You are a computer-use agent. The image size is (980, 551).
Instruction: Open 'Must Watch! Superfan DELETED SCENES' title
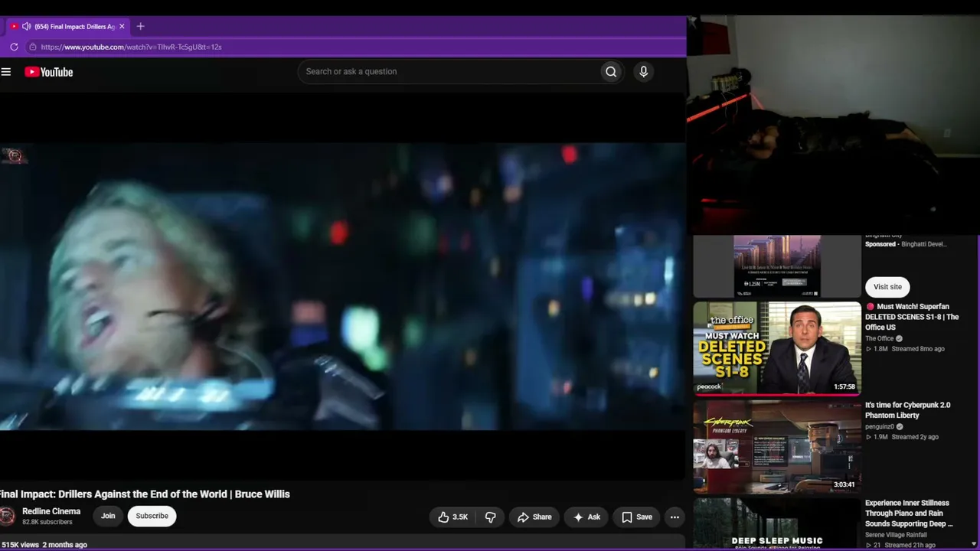coord(913,317)
